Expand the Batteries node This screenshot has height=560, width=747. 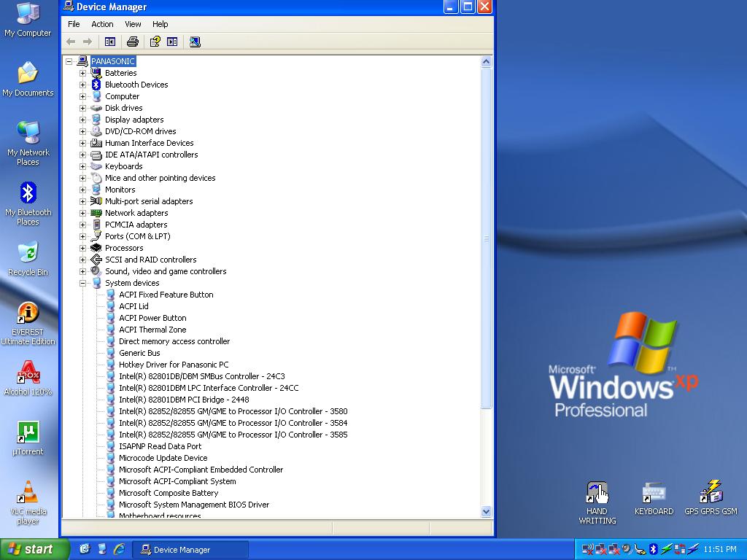83,73
